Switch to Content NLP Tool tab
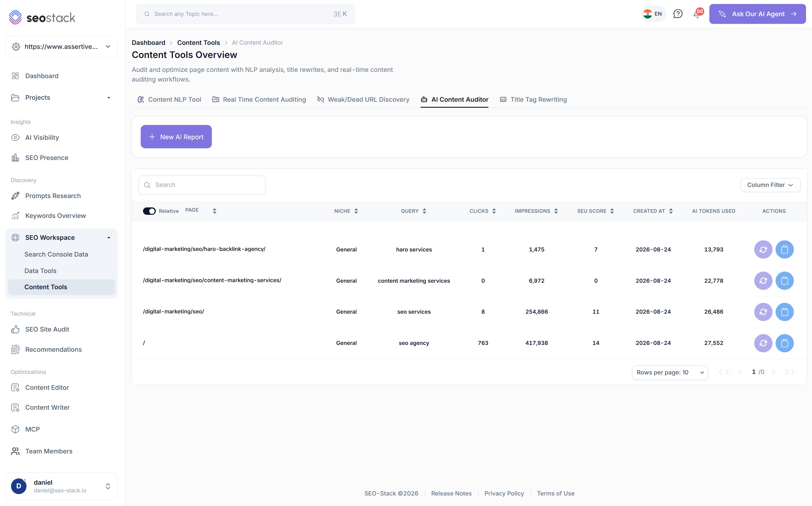Viewport: 812px width, 506px height. [x=169, y=99]
